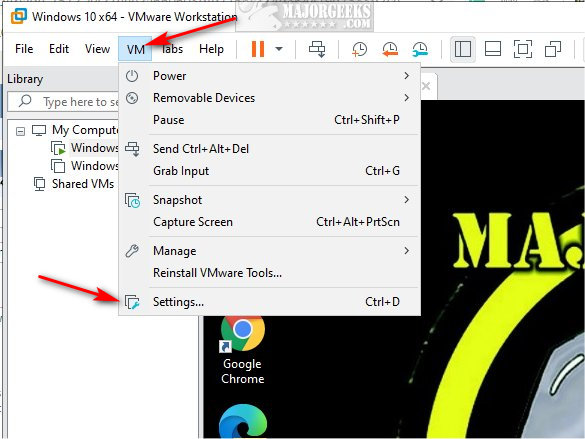Click Send Ctrl+Alt+Del toolbar icon
Screen dimensions: 585x439
point(317,49)
